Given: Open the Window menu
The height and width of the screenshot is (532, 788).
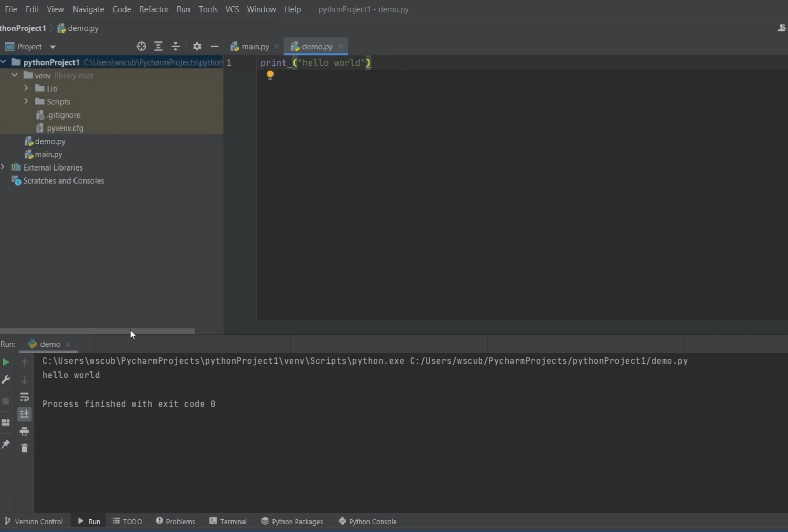Looking at the screenshot, I should pos(261,9).
